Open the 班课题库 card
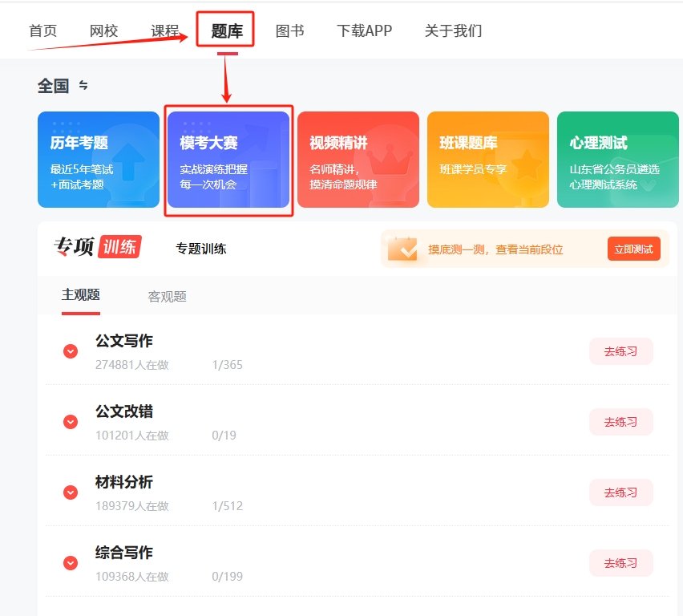Screen dimensions: 683x616 [488, 160]
